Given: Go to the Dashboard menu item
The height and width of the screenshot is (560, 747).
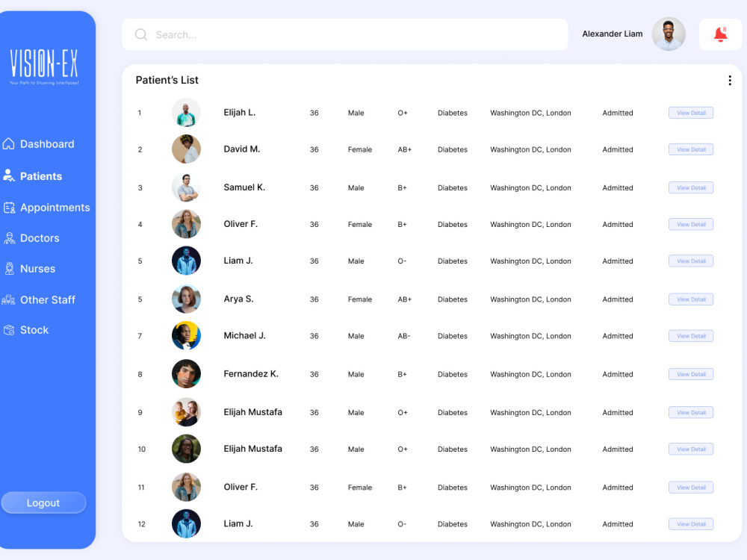Looking at the screenshot, I should (38, 144).
